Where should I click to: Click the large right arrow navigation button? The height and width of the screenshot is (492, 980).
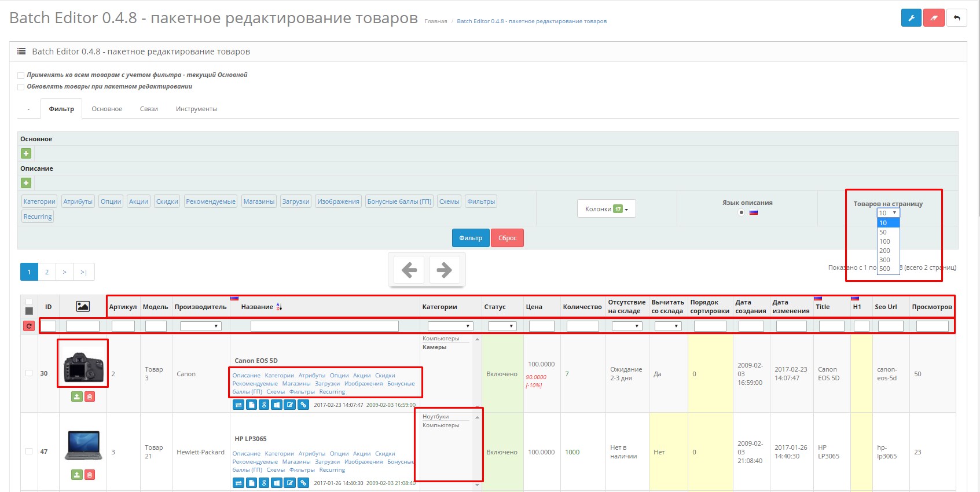point(444,270)
